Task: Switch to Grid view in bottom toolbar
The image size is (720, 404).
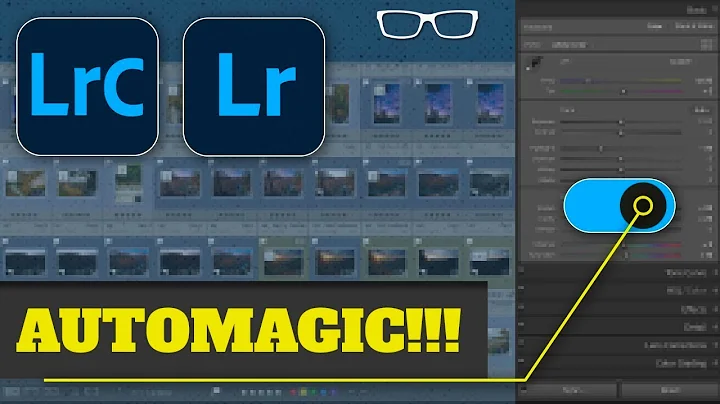Action: pyautogui.click(x=12, y=392)
